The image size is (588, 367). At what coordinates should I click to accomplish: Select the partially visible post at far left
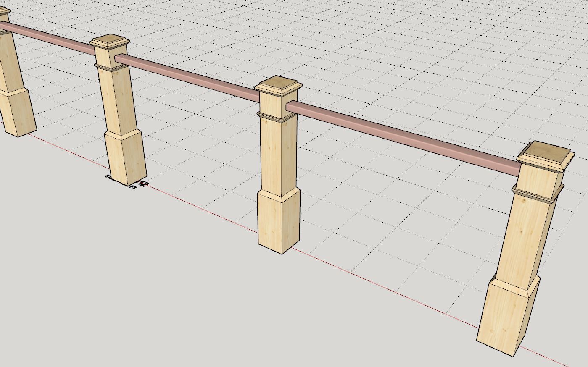pyautogui.click(x=15, y=71)
